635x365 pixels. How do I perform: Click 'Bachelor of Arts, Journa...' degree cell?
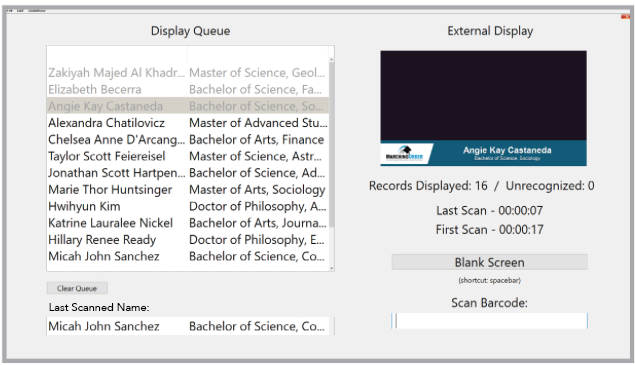point(258,223)
